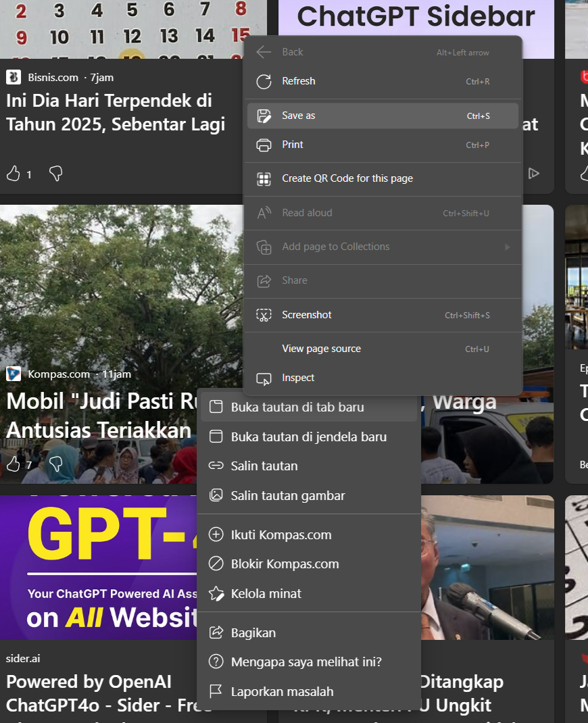Dislike the Bisnis.com article with thumbs down
Image resolution: width=588 pixels, height=723 pixels.
coord(56,174)
